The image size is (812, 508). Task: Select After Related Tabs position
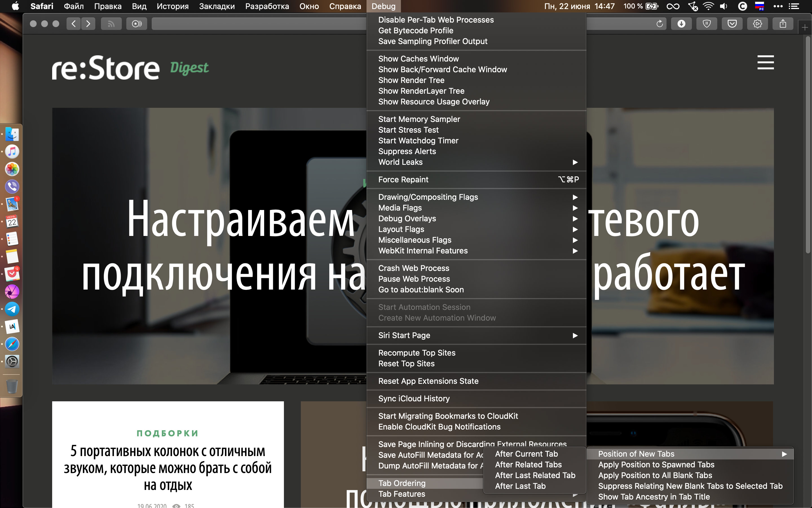click(x=535, y=465)
